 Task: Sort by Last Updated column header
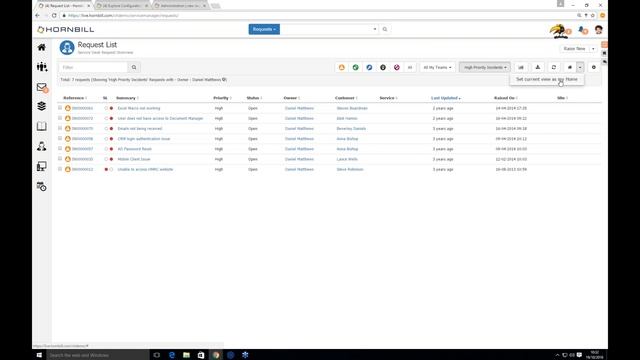(445, 98)
